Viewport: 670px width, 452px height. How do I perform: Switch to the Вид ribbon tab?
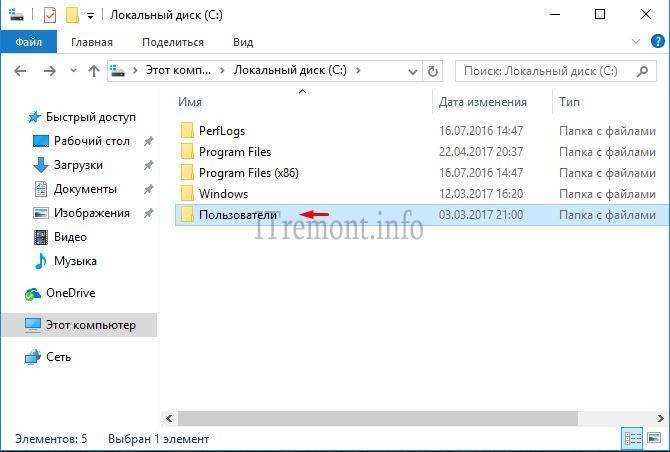pos(243,42)
